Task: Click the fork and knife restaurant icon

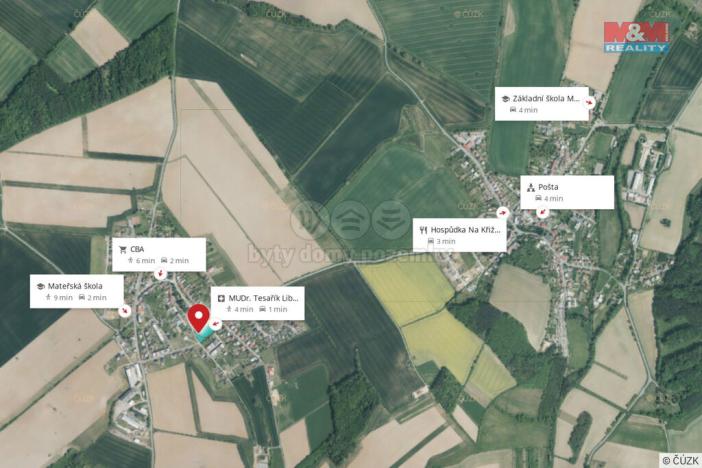Action: coord(423,230)
